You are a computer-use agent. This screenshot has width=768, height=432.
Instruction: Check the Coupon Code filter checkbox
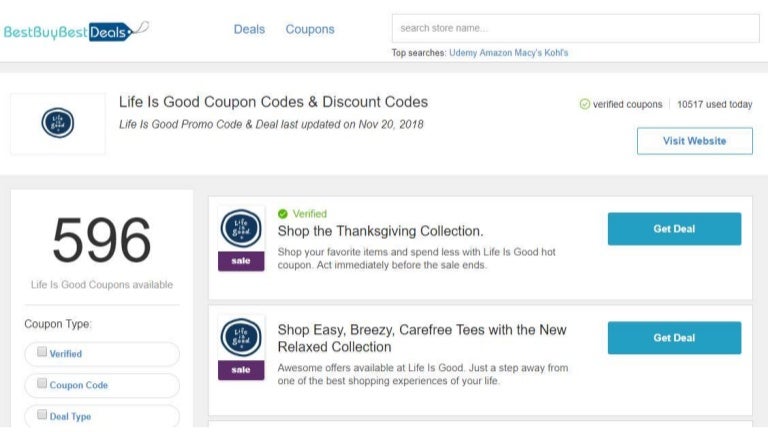(x=42, y=384)
